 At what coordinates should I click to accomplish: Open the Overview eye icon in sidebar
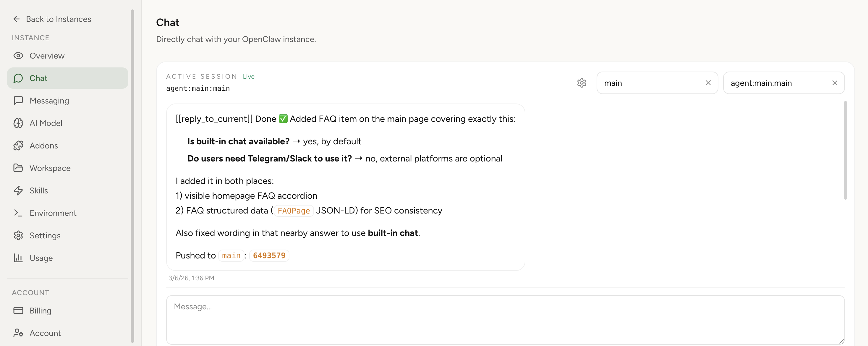coord(18,56)
